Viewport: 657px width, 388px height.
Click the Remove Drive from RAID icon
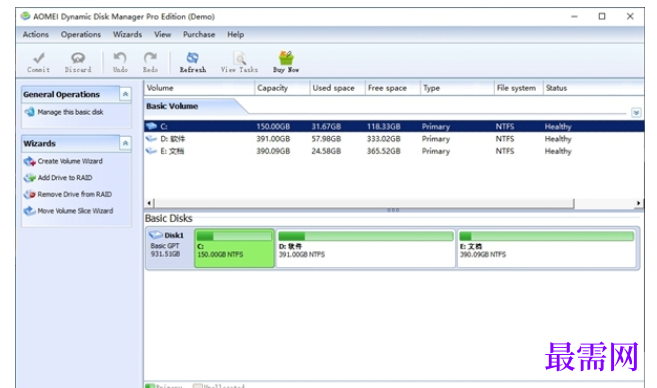point(29,194)
